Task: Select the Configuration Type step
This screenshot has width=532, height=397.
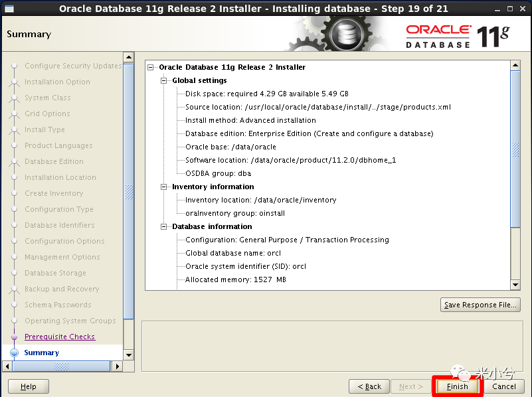Action: point(58,209)
